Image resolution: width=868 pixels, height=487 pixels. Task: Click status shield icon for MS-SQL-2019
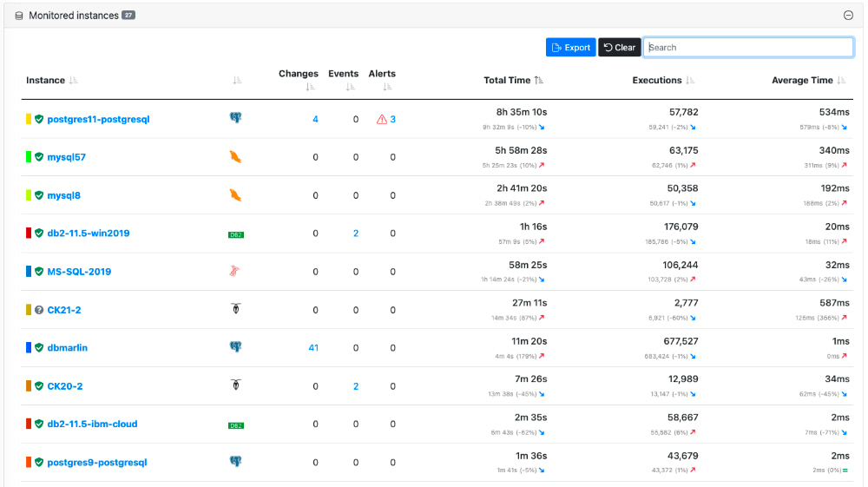[39, 272]
